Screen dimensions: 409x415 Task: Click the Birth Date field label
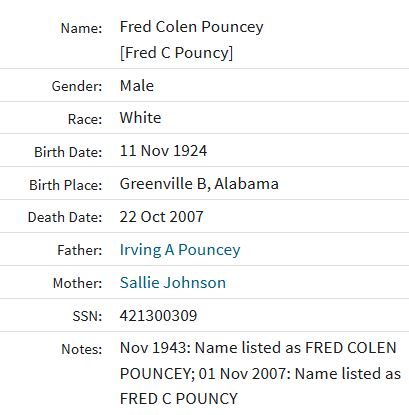tap(68, 152)
